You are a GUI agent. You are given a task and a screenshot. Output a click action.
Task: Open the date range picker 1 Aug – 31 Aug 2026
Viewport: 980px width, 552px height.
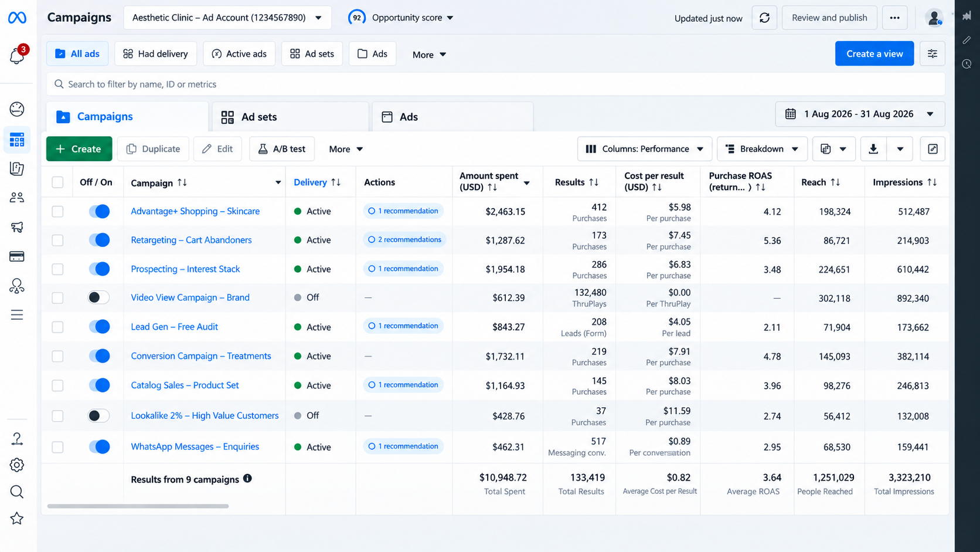coord(860,114)
